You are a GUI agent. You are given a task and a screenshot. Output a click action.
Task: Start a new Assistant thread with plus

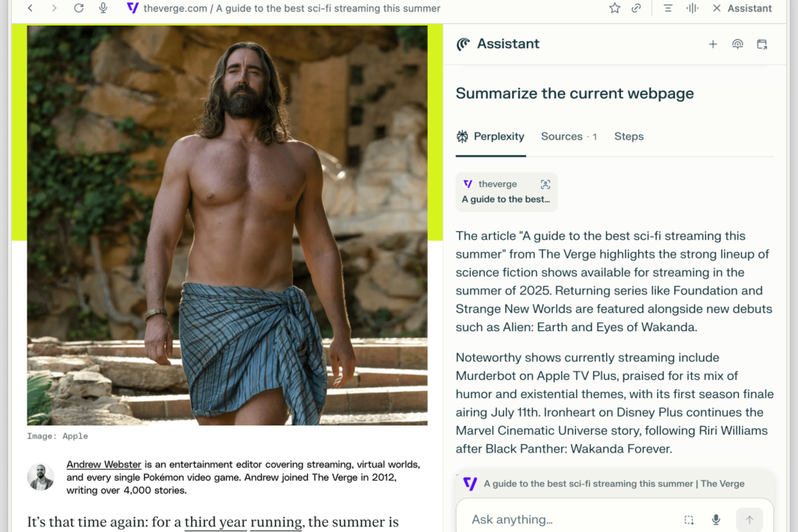click(712, 44)
